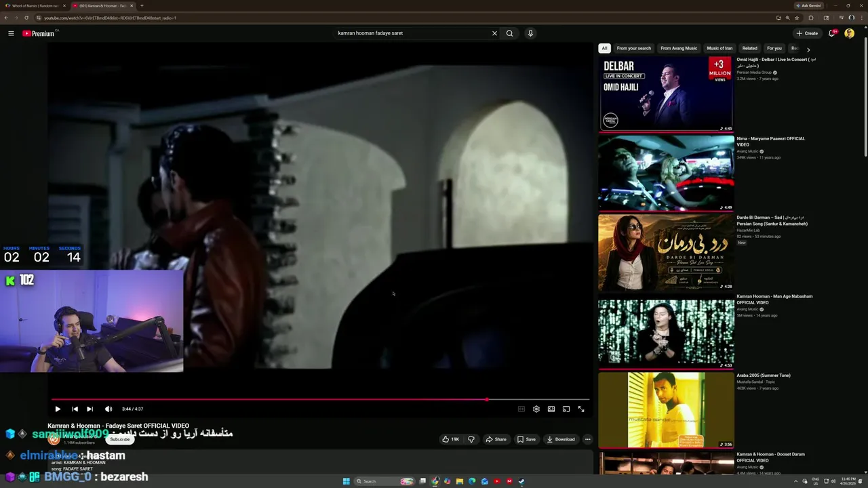Image resolution: width=868 pixels, height=488 pixels.
Task: Enter full screen mode
Action: (581, 409)
